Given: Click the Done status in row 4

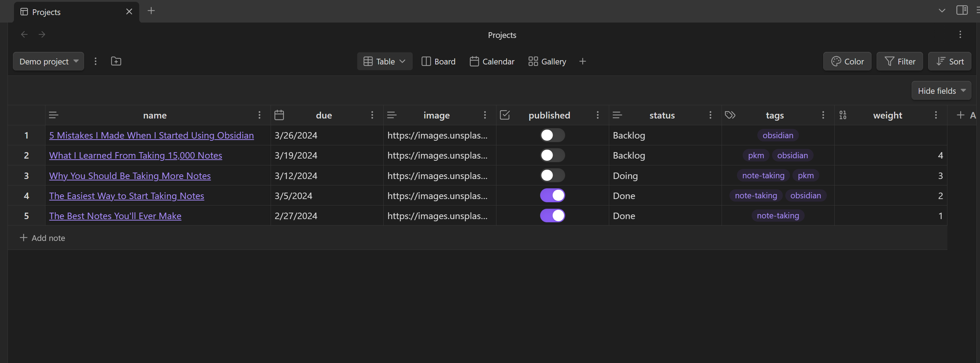Looking at the screenshot, I should [x=665, y=195].
